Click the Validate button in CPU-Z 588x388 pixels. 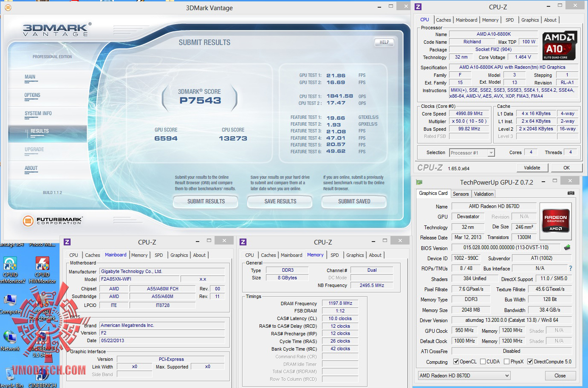tap(532, 168)
